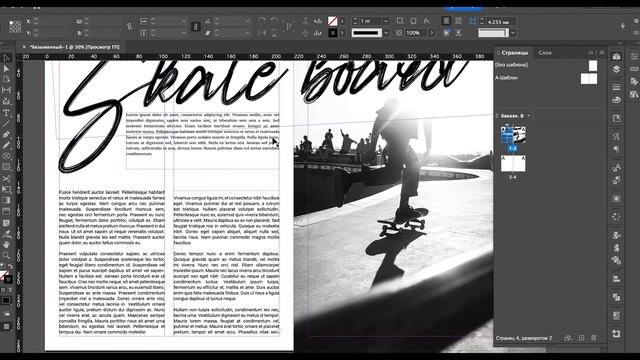Select the Pen tool

(6, 134)
